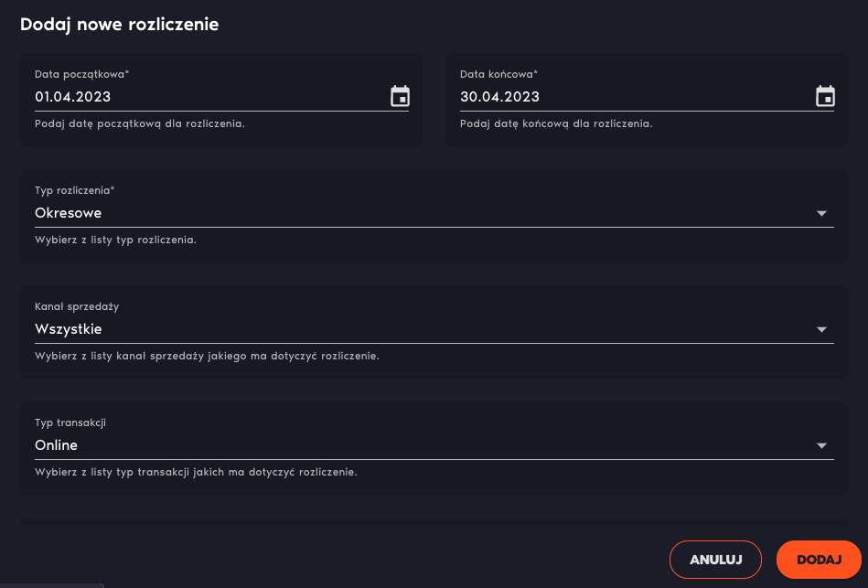Screen dimensions: 868x588
Task: Click the Data końcowa field label
Action: click(498, 74)
